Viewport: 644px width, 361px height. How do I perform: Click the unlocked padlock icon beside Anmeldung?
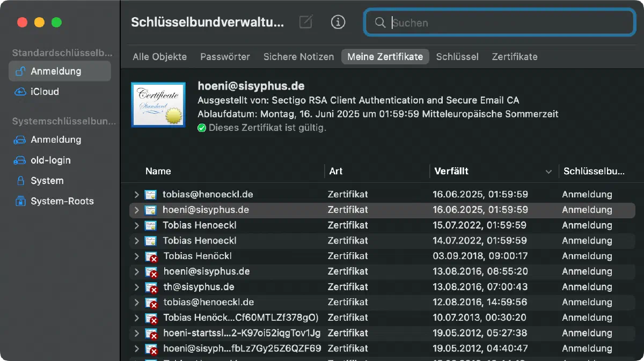click(20, 71)
